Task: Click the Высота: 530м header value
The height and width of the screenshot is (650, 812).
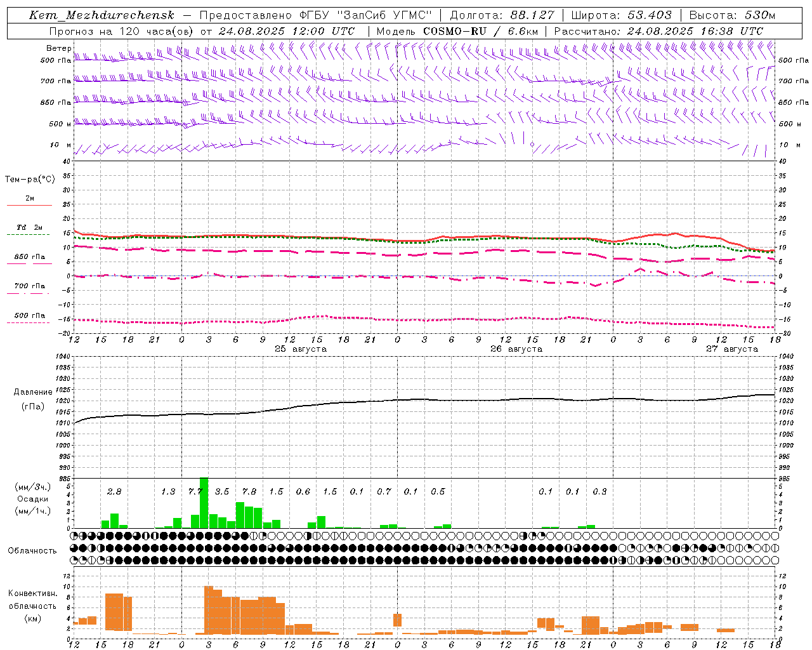Action: click(732, 15)
